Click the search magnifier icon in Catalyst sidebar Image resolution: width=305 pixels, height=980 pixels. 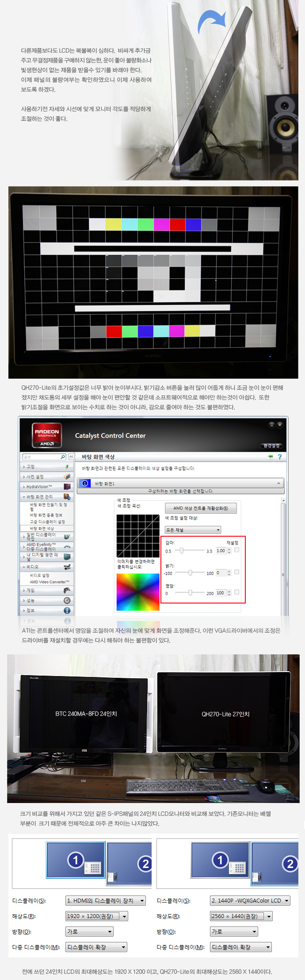[x=63, y=457]
